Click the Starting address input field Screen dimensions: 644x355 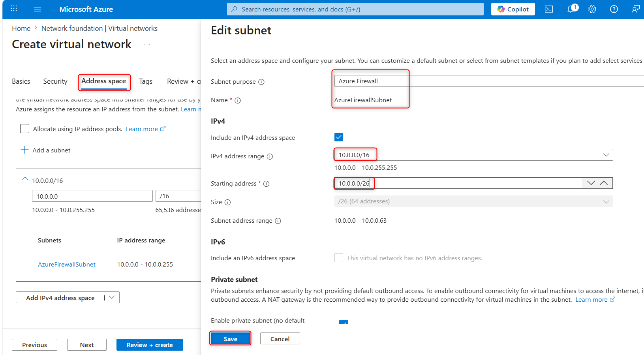(x=458, y=183)
